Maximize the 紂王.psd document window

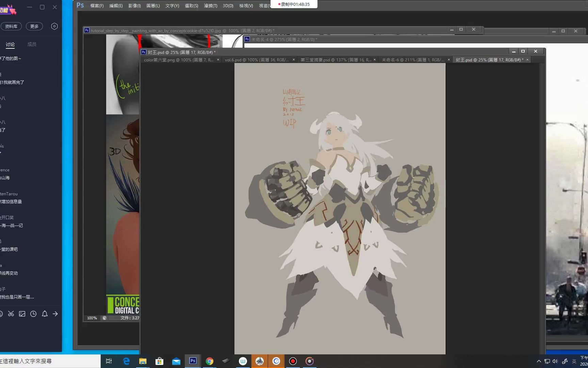523,51
